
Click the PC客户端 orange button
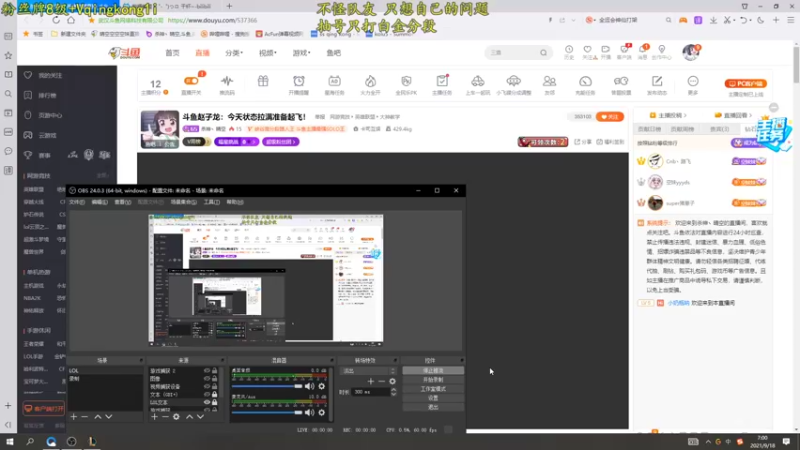pos(745,84)
